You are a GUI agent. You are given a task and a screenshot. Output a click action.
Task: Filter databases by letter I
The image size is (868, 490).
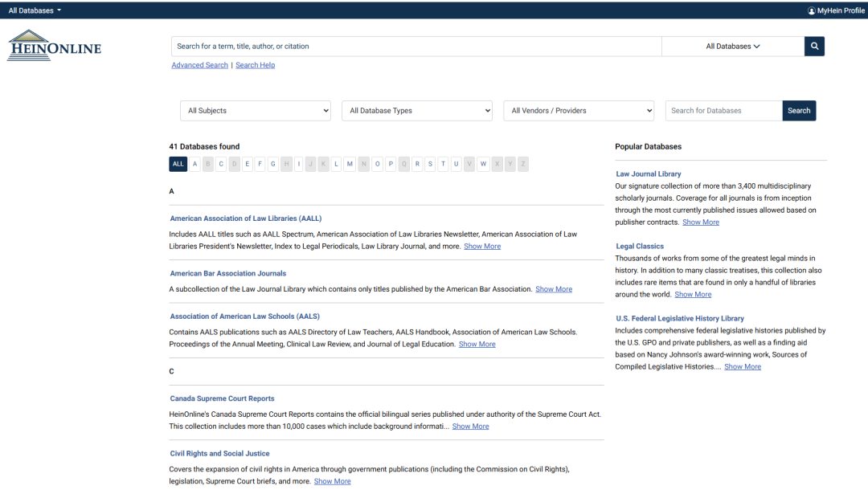299,164
